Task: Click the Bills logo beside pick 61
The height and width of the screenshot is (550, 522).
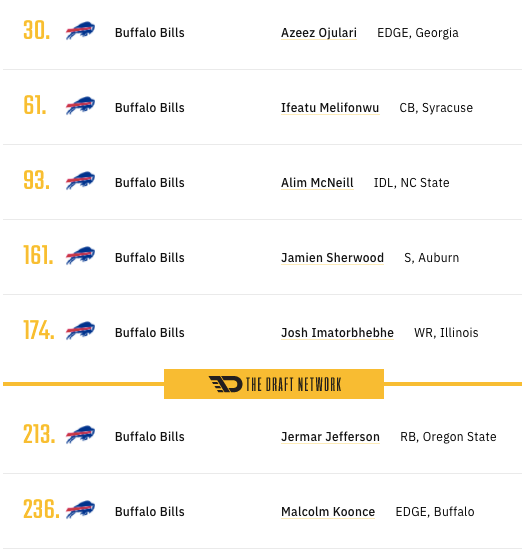Action: (80, 106)
